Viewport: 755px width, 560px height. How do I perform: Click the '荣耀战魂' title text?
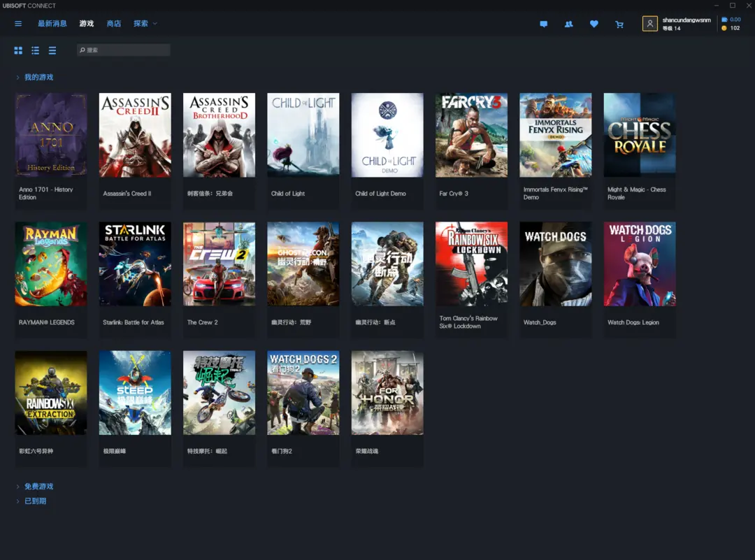point(367,451)
